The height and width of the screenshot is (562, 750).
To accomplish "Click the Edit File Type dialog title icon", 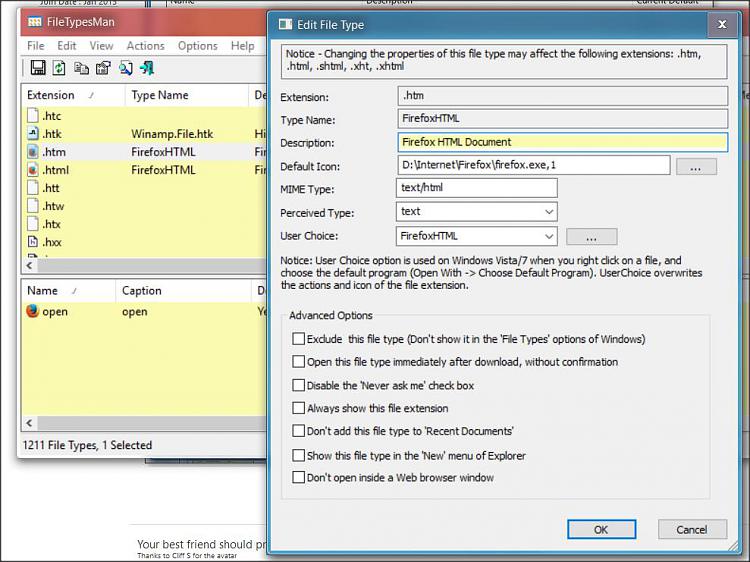I will (x=286, y=24).
